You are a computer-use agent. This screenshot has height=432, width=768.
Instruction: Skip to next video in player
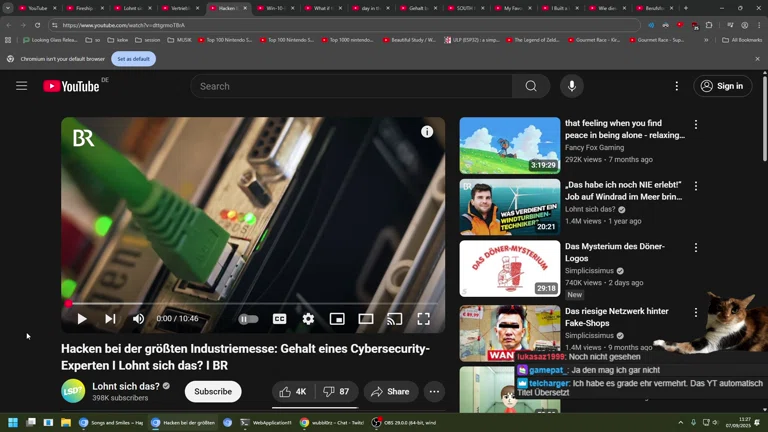point(110,319)
